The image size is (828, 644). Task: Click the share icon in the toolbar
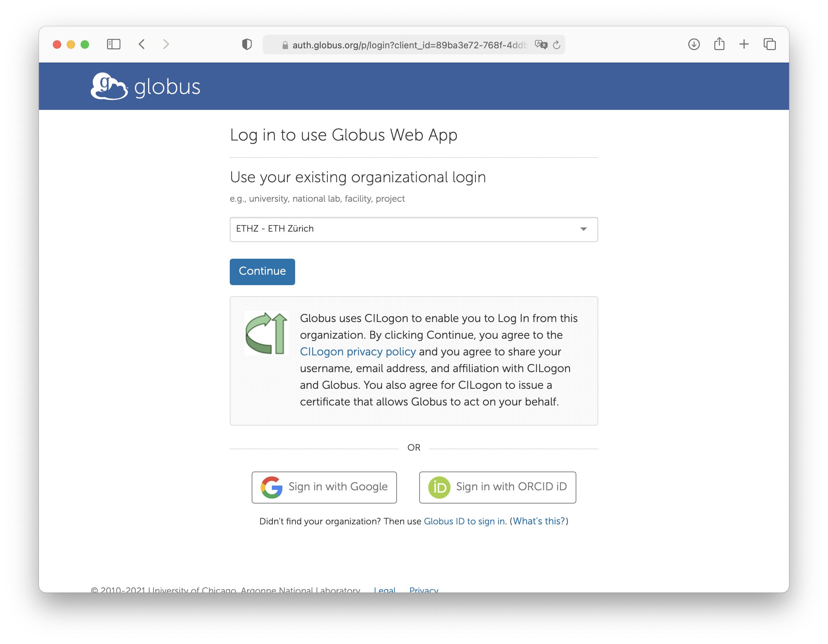pyautogui.click(x=719, y=43)
